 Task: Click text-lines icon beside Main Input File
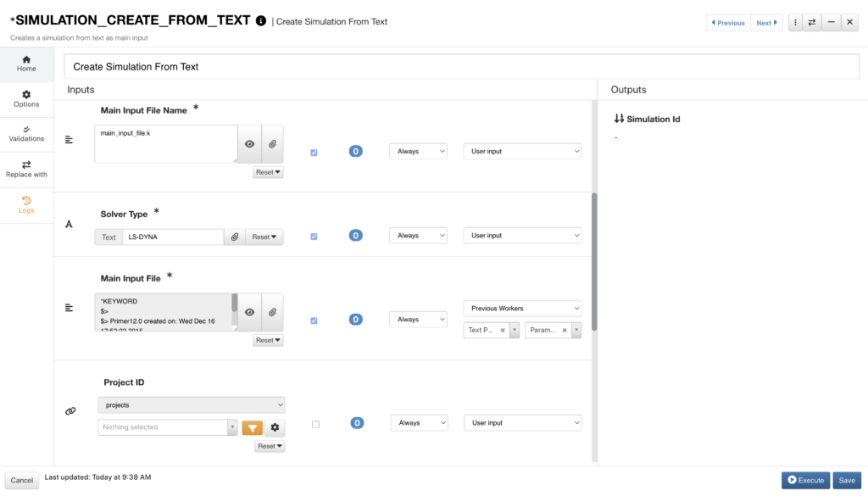(69, 308)
